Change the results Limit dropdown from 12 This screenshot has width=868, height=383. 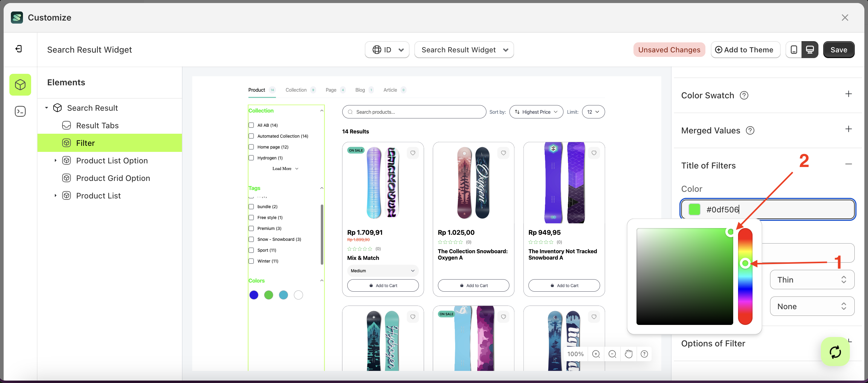pyautogui.click(x=593, y=112)
